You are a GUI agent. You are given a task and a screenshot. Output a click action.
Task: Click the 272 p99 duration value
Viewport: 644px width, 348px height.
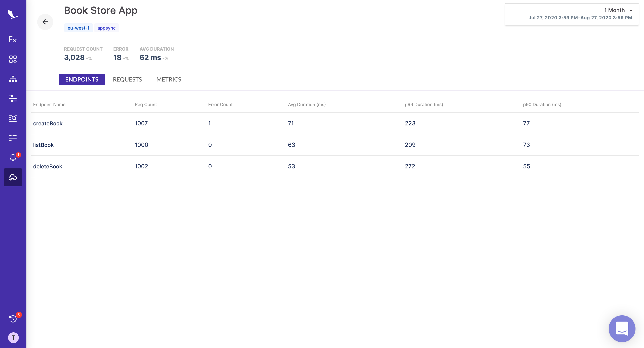(x=410, y=166)
